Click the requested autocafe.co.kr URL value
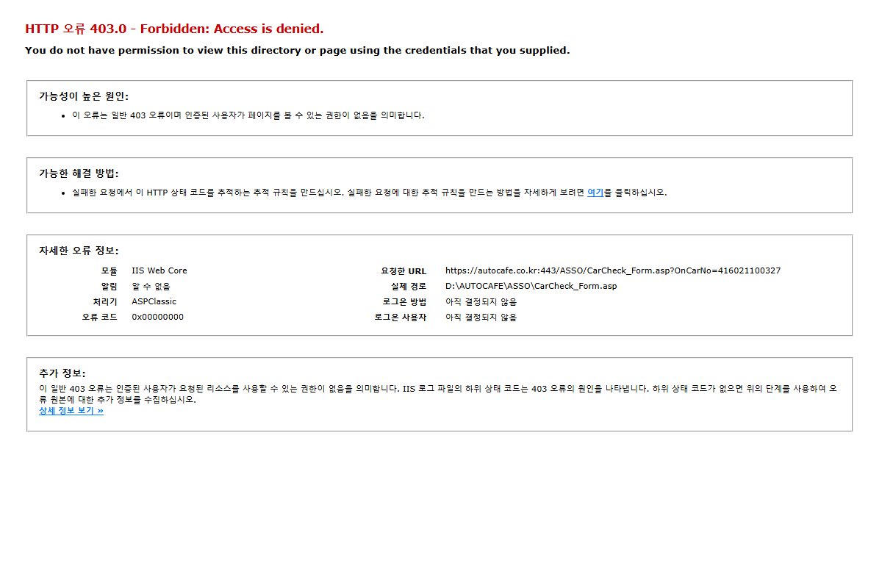 pos(613,270)
